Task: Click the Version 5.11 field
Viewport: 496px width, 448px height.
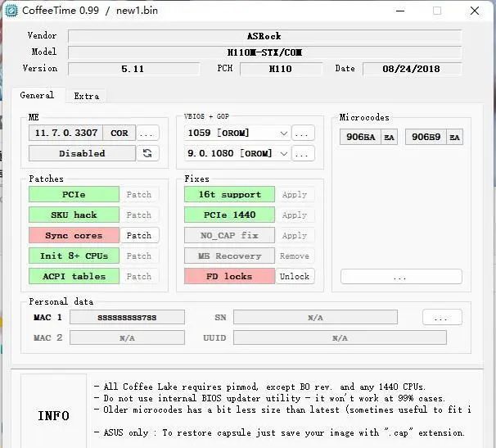Action: click(x=133, y=69)
